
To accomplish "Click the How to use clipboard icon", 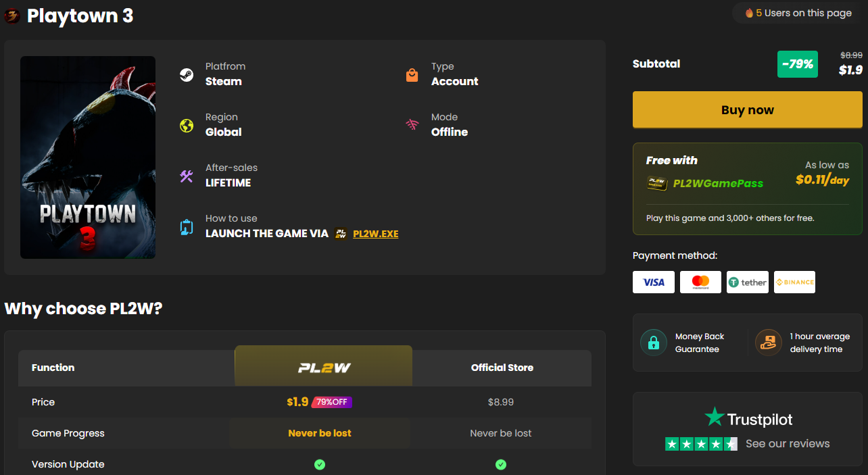I will (187, 227).
